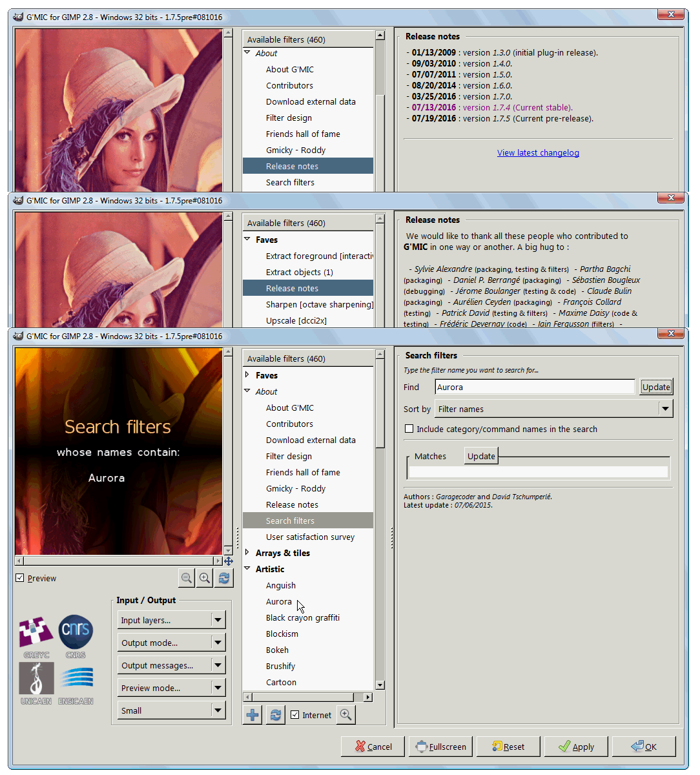
Task: Click the ENSICAEN logo
Action: pyautogui.click(x=76, y=683)
